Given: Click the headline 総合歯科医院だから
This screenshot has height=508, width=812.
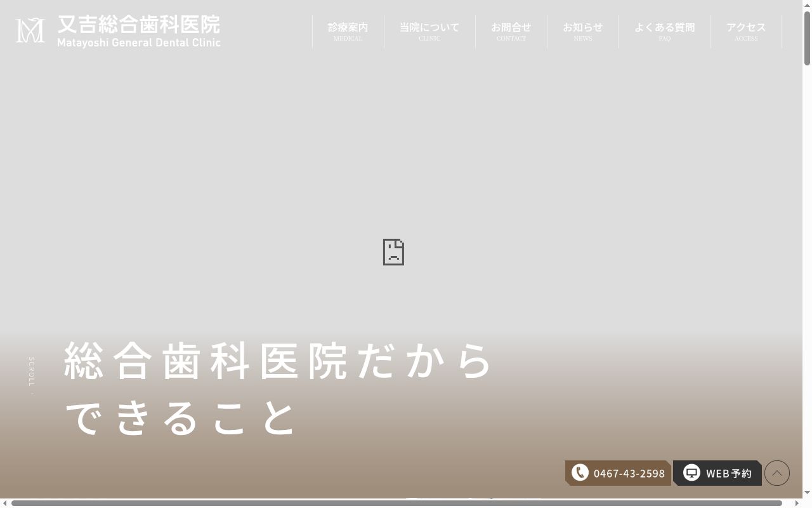Looking at the screenshot, I should tap(279, 361).
